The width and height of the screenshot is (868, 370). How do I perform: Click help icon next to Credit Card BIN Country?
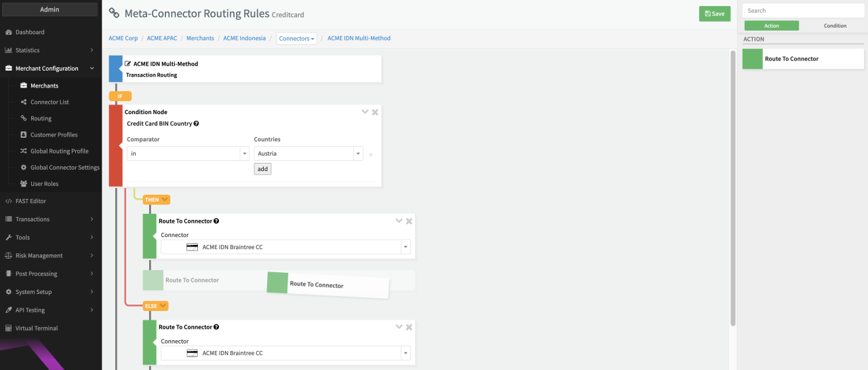pos(196,124)
